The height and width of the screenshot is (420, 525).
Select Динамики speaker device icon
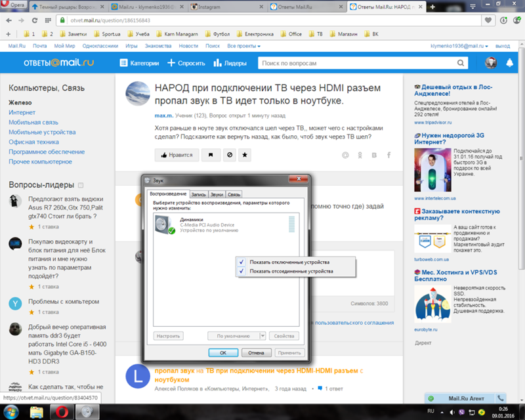(x=165, y=224)
